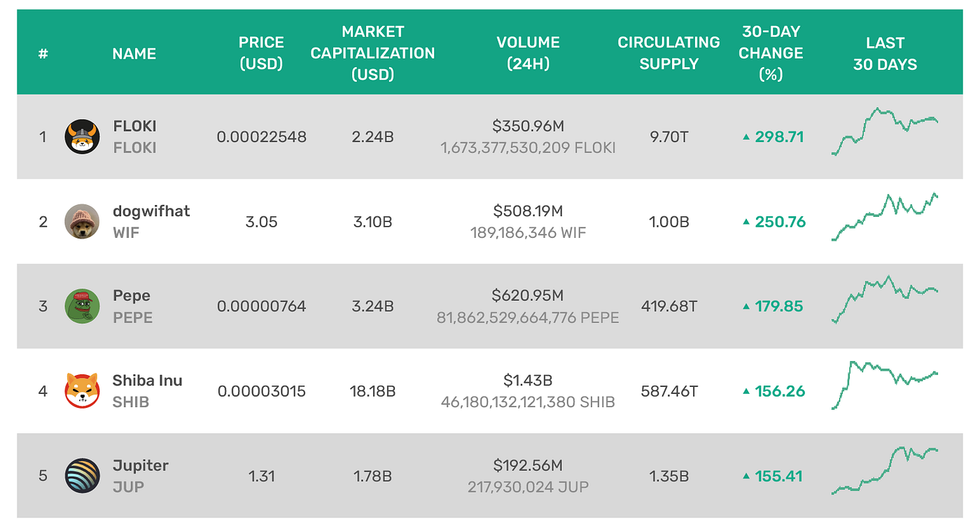The height and width of the screenshot is (531, 980).
Task: Select 81,862,529,664,776 PEPE volume text
Action: [x=528, y=318]
